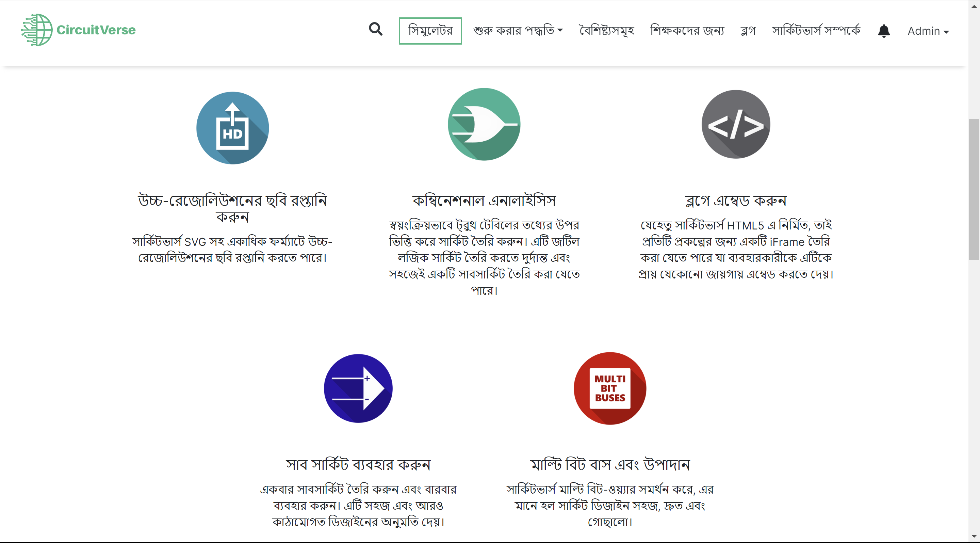Expand the chevron next to Admin

coord(947,32)
